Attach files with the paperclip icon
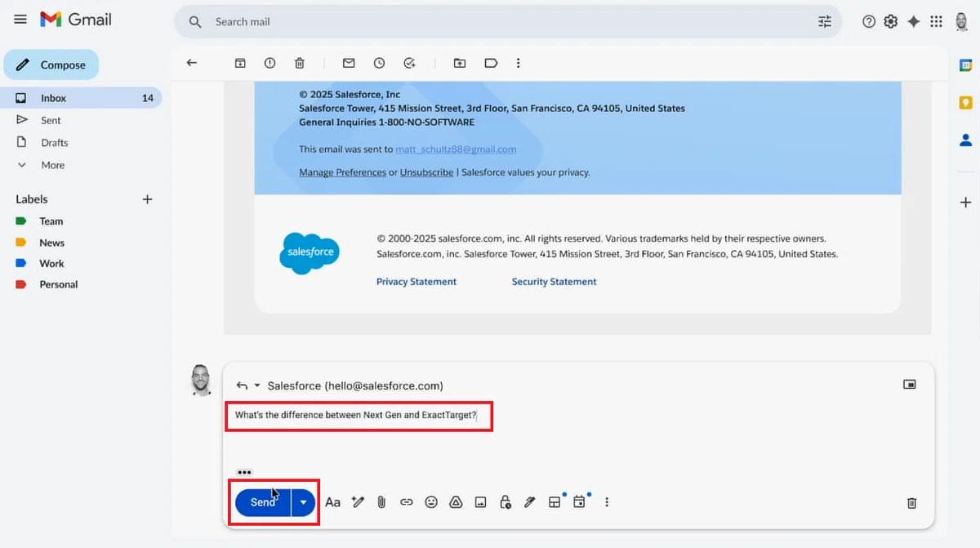980x548 pixels. (x=381, y=502)
